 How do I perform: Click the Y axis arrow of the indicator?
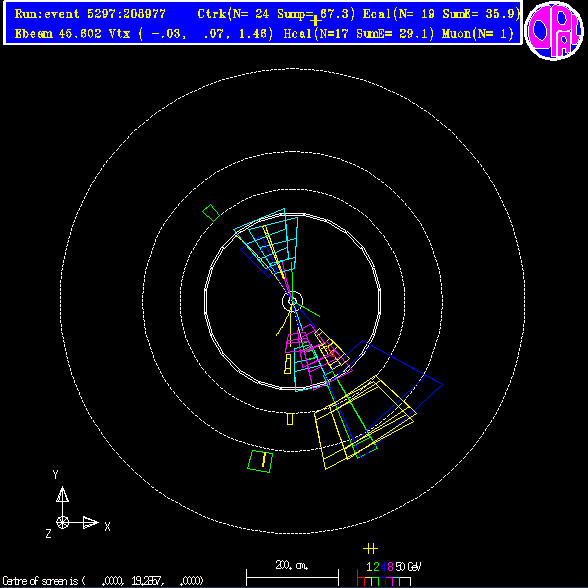[62, 501]
